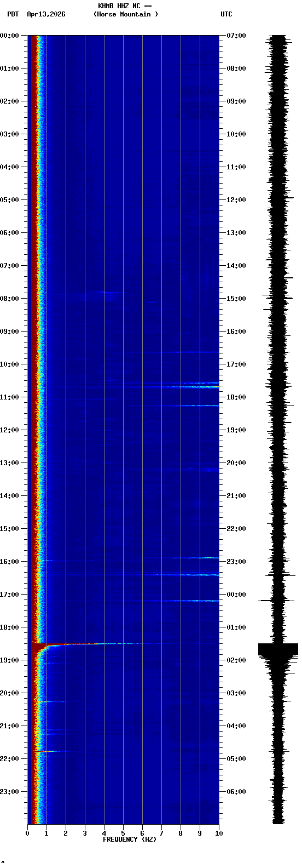
Task: Click the PDT time label '11:00'
Action: coord(9,397)
